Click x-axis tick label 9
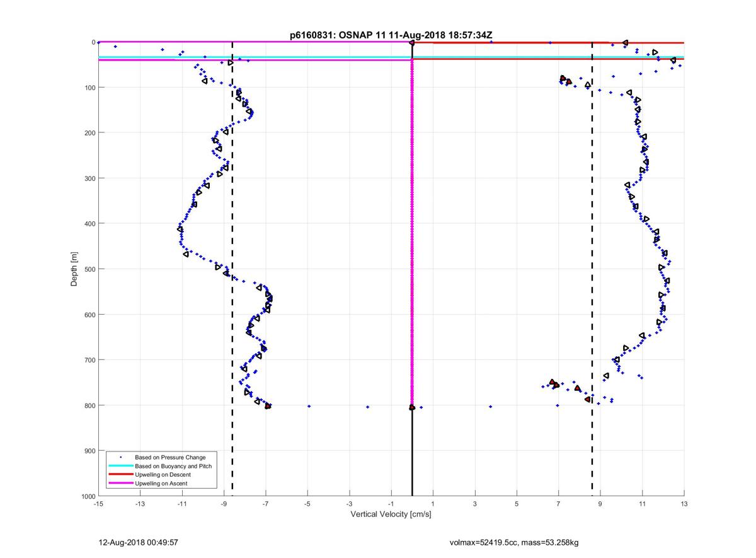Image resolution: width=756 pixels, height=558 pixels. tap(600, 504)
